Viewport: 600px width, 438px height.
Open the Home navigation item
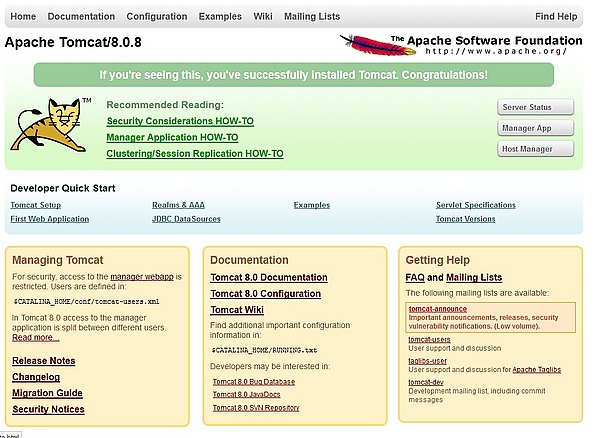point(23,16)
